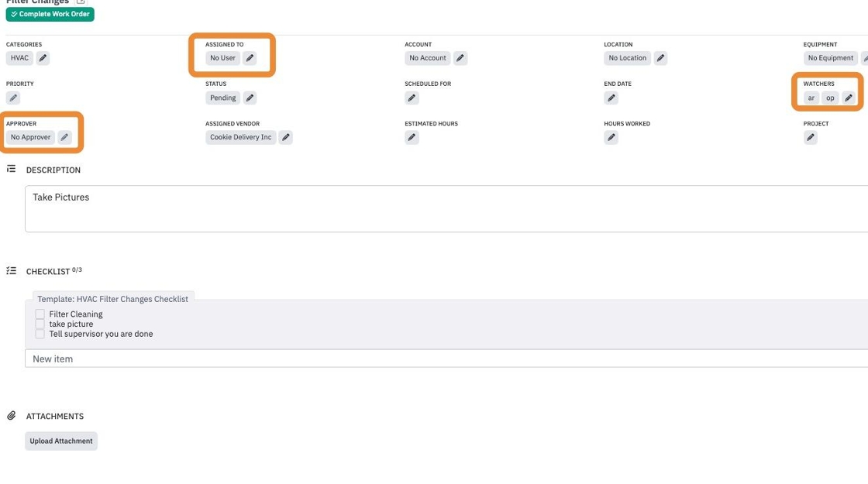This screenshot has width=868, height=484.
Task: Click Complete Work Order button
Action: click(x=50, y=14)
